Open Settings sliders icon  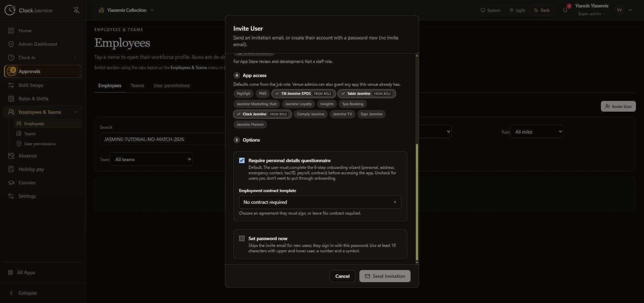coord(11,196)
